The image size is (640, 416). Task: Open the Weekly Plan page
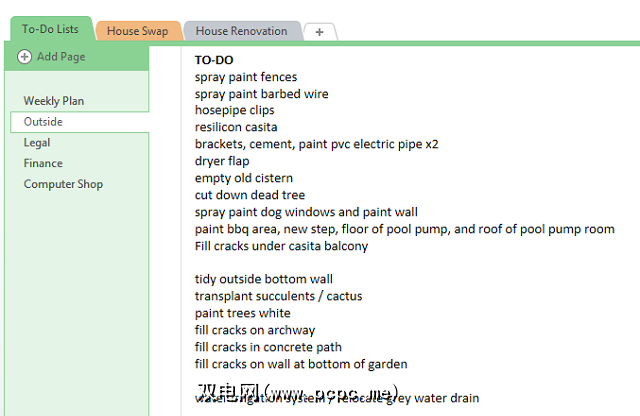coord(54,101)
